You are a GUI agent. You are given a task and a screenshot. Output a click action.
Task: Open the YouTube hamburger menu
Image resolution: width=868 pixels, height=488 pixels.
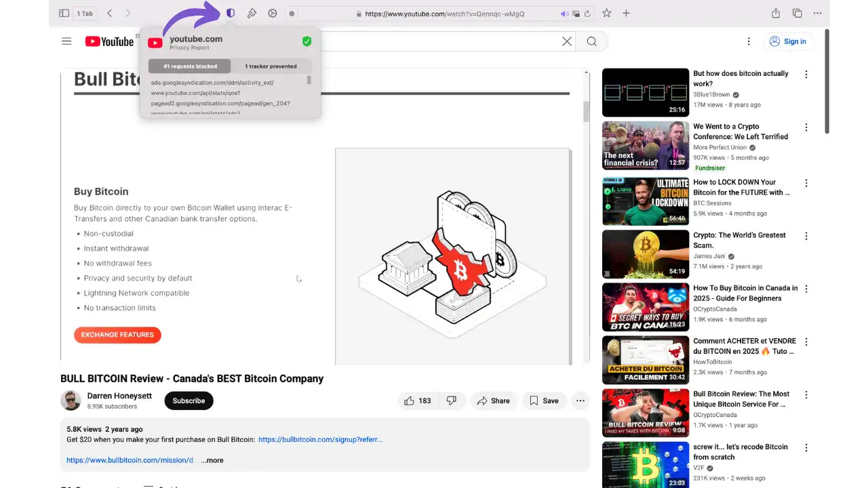[x=66, y=41]
